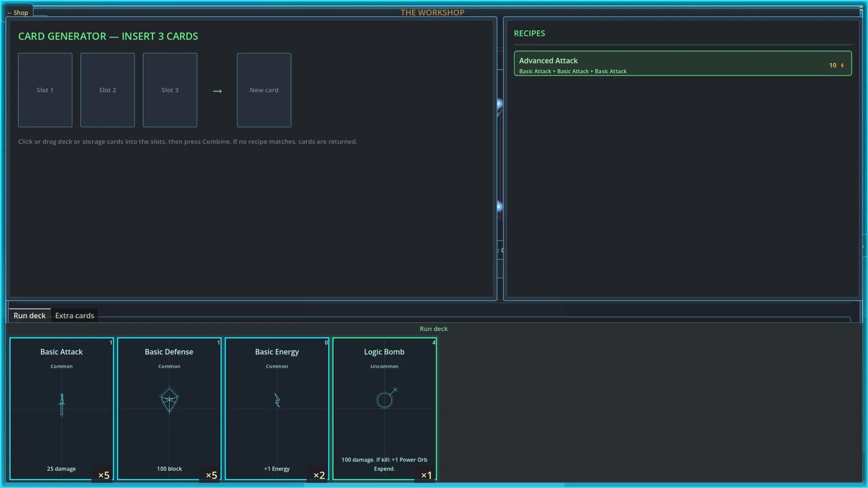Switch to the Run deck tab

29,315
